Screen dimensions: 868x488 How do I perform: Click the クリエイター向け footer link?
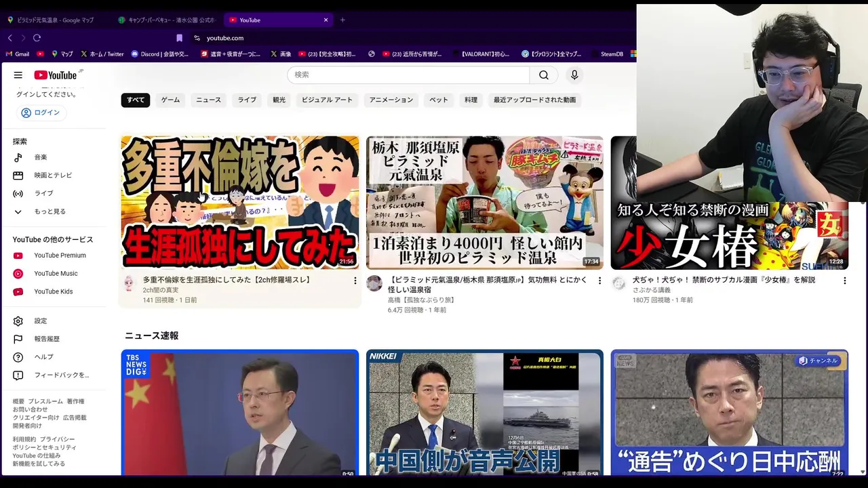[x=36, y=418]
